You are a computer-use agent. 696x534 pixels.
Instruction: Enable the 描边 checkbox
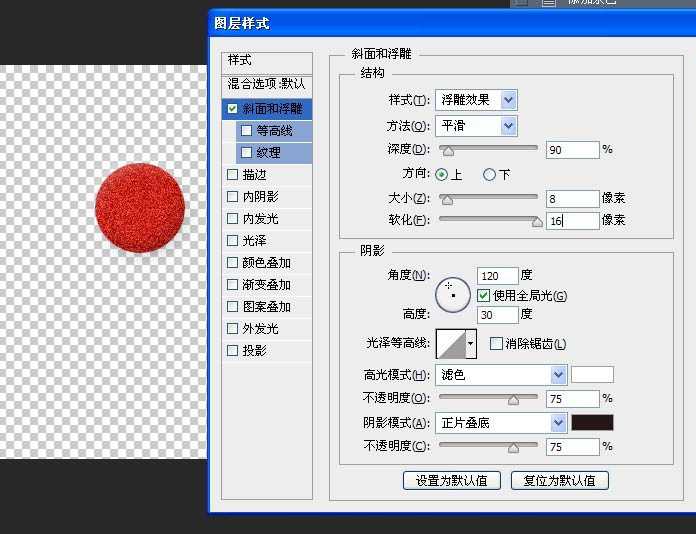(x=232, y=174)
